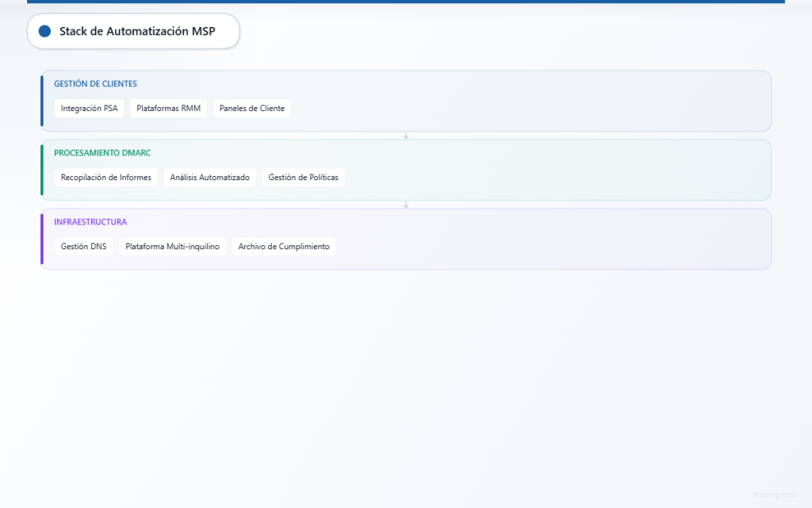Screen dimensions: 812x508
Task: Select the blue accent bar of Gestión de Clientes
Action: click(41, 101)
